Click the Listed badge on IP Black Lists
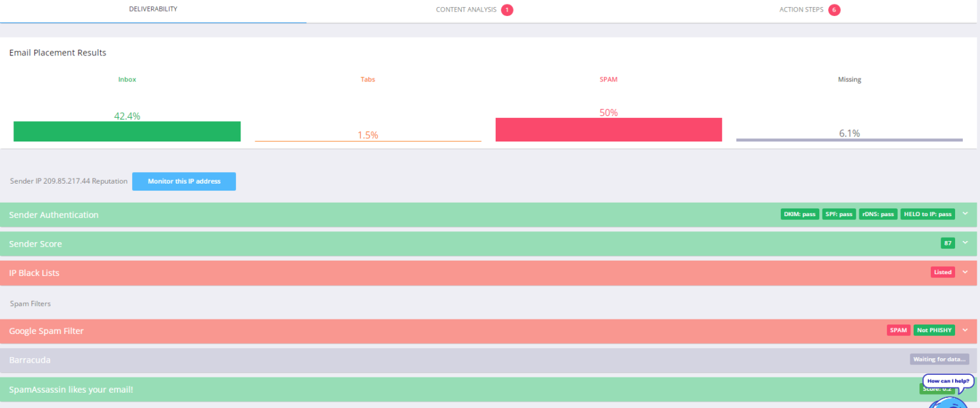Image resolution: width=980 pixels, height=408 pixels. 942,272
